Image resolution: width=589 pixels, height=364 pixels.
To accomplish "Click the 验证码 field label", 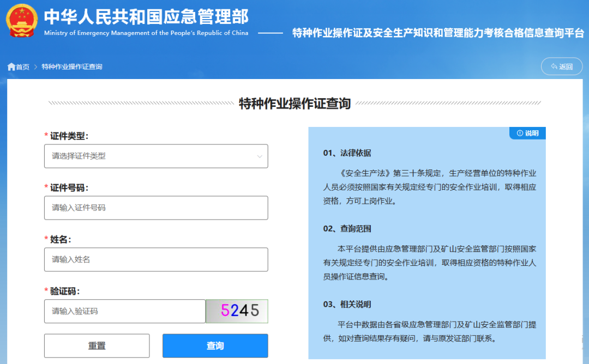I will pyautogui.click(x=64, y=291).
